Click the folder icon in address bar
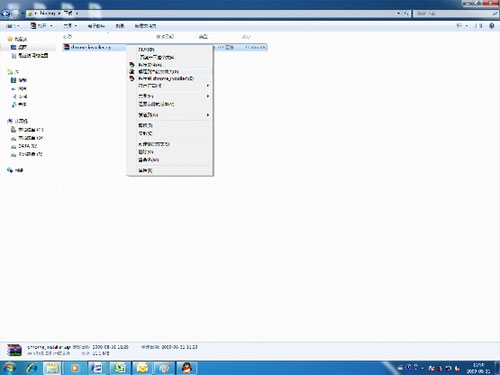Viewport: 500px width, 375px height. coord(30,13)
